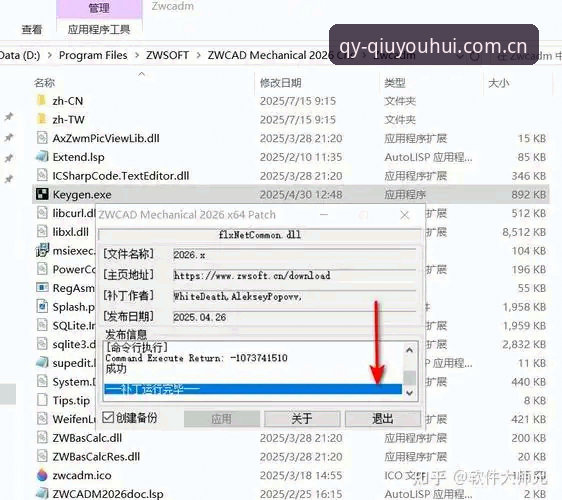The height and width of the screenshot is (500, 562).
Task: Click the Extend.lsp file icon
Action: 42,157
